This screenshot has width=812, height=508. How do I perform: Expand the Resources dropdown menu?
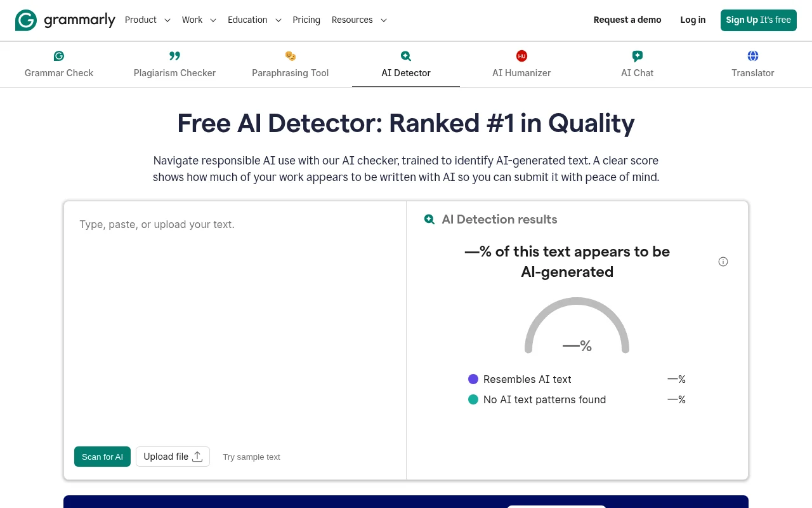tap(359, 20)
